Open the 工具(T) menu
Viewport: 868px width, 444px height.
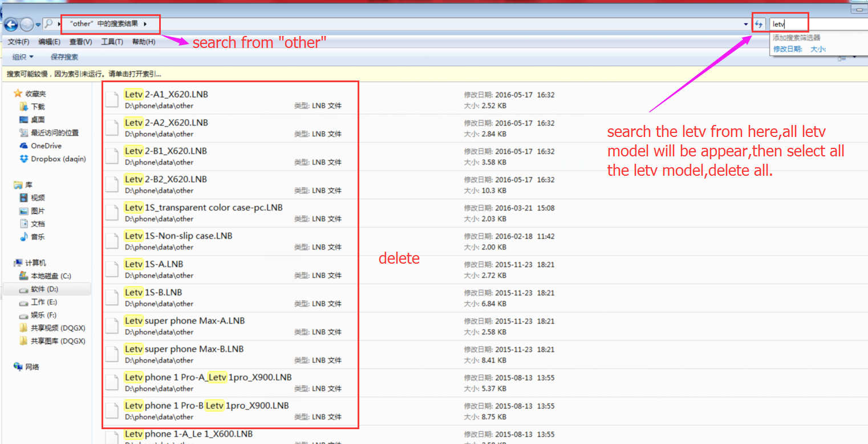[112, 42]
